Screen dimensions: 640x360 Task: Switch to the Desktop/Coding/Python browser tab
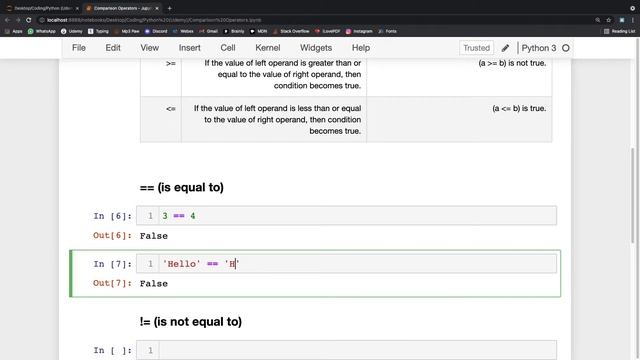pos(42,8)
